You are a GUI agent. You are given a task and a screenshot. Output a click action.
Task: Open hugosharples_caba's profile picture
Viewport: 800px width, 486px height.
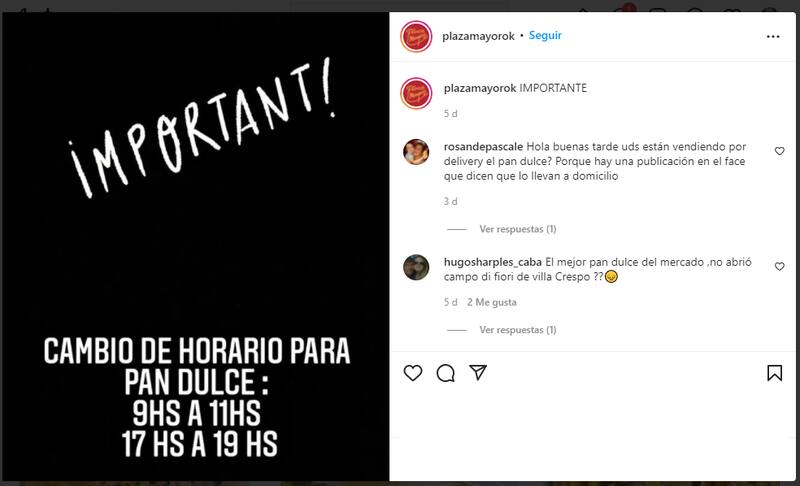coord(416,267)
